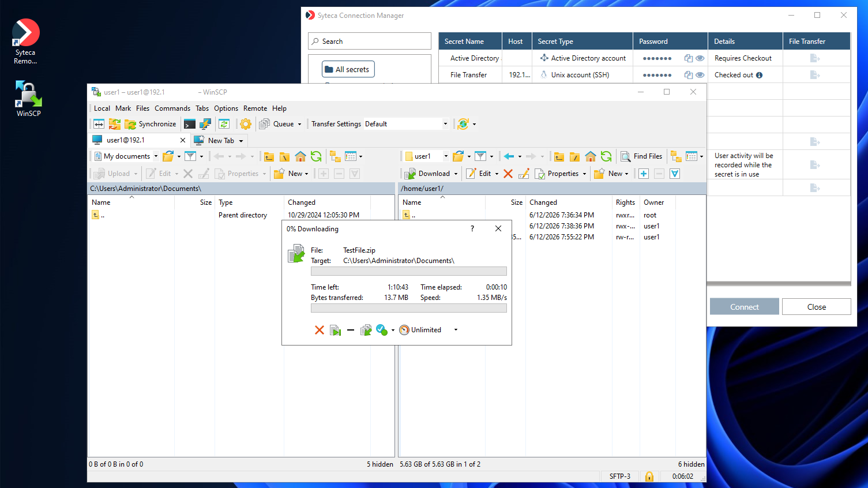Open the Commands menu
868x488 pixels.
pos(172,108)
